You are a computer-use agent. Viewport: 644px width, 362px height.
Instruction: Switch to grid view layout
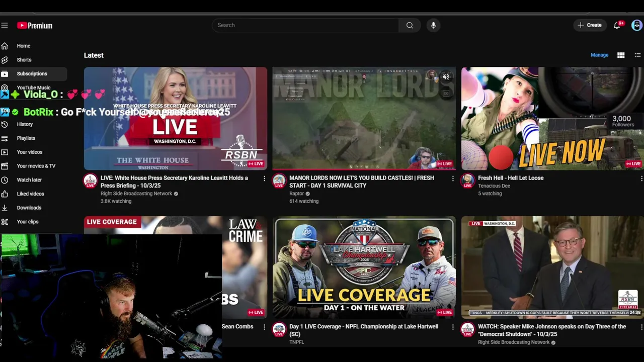621,55
